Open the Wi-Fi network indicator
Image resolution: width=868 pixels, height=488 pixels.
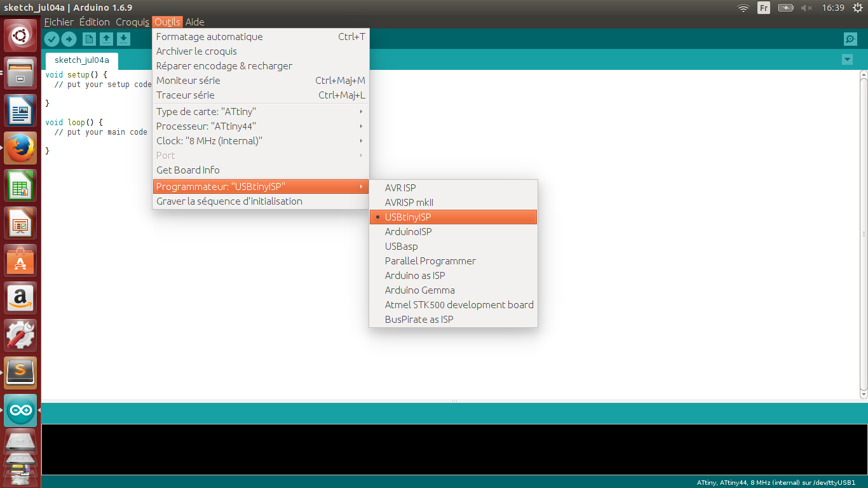pos(743,8)
